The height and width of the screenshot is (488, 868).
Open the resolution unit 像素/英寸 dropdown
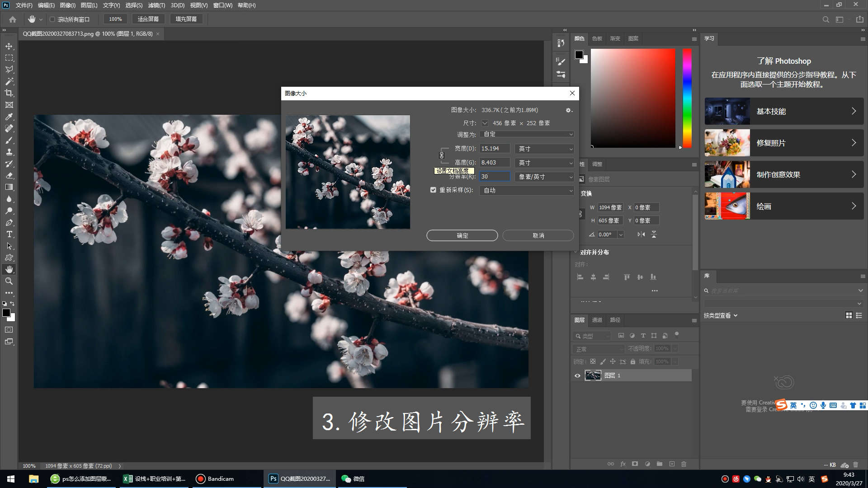click(x=544, y=177)
